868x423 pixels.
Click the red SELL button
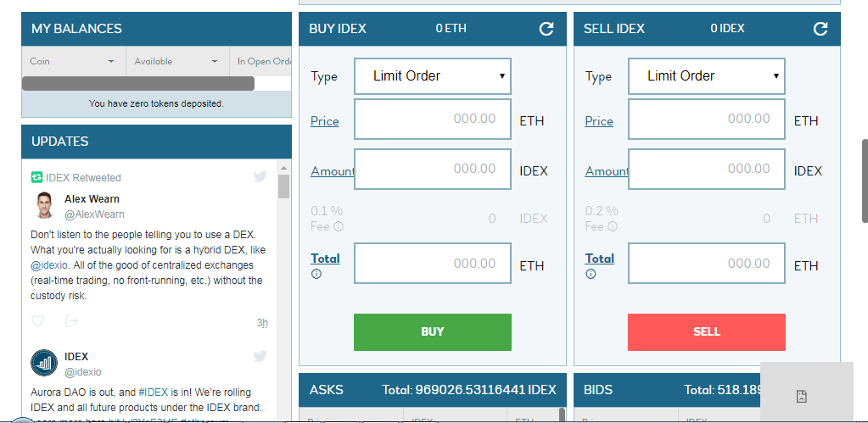pos(706,331)
